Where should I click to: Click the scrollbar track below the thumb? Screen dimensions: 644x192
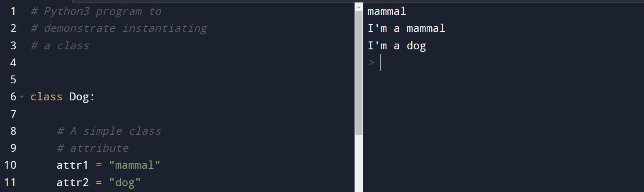coord(359,163)
